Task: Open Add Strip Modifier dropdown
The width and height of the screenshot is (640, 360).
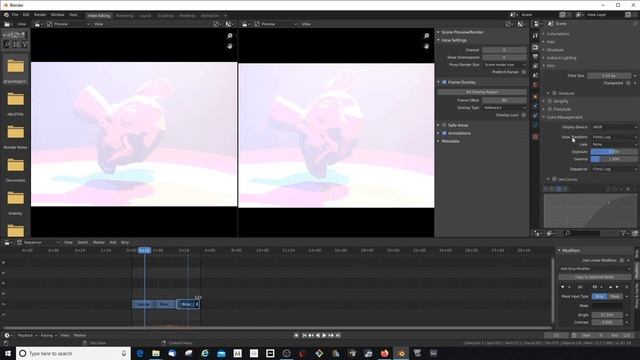Action: click(594, 269)
